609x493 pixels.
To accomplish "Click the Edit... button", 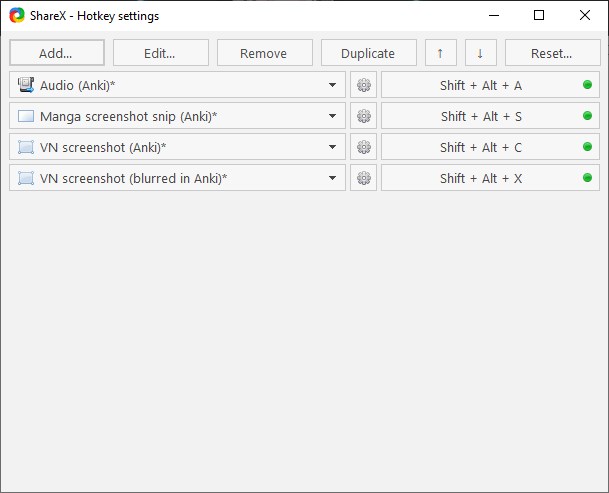I will click(x=160, y=53).
